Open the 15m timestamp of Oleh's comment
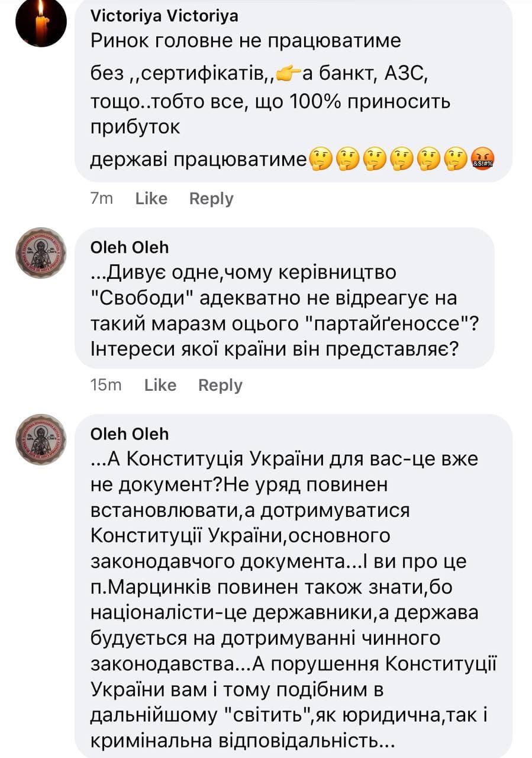532x758 pixels. (x=106, y=386)
